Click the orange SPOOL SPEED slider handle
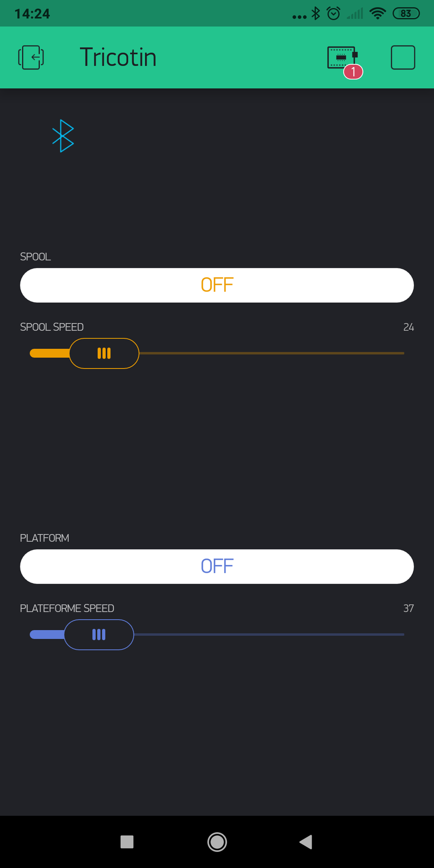This screenshot has height=868, width=434. click(104, 353)
